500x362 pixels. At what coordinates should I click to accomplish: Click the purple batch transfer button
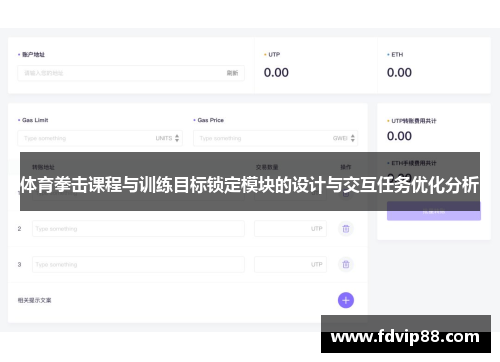(x=434, y=211)
